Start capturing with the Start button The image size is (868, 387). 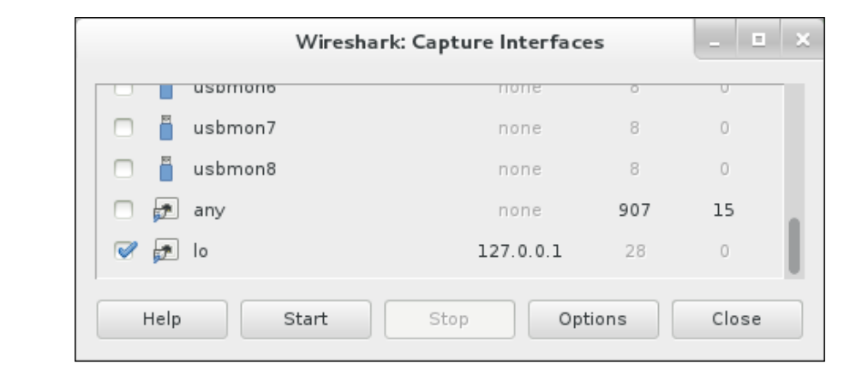tap(306, 319)
